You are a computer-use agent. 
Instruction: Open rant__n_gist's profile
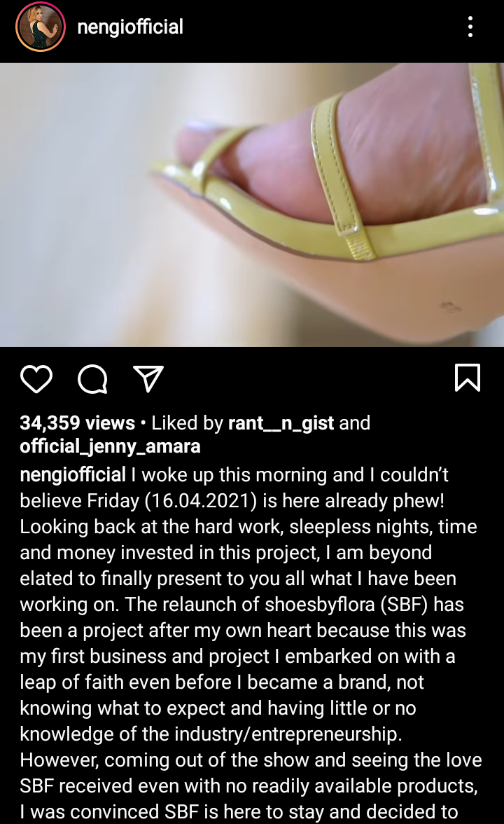click(281, 423)
